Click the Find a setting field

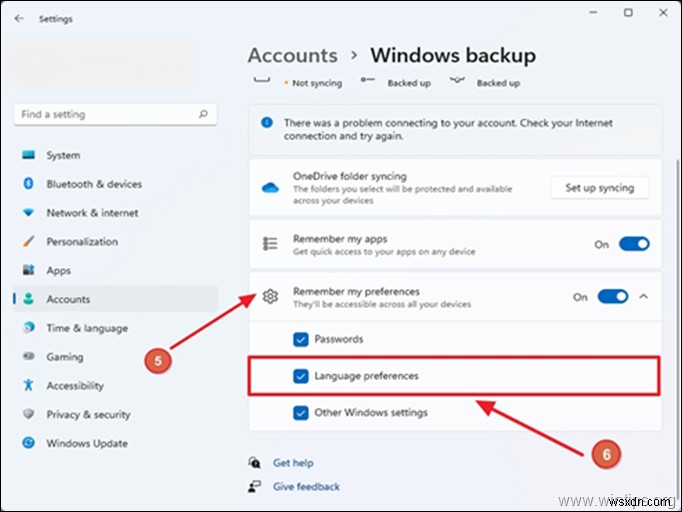pyautogui.click(x=116, y=114)
